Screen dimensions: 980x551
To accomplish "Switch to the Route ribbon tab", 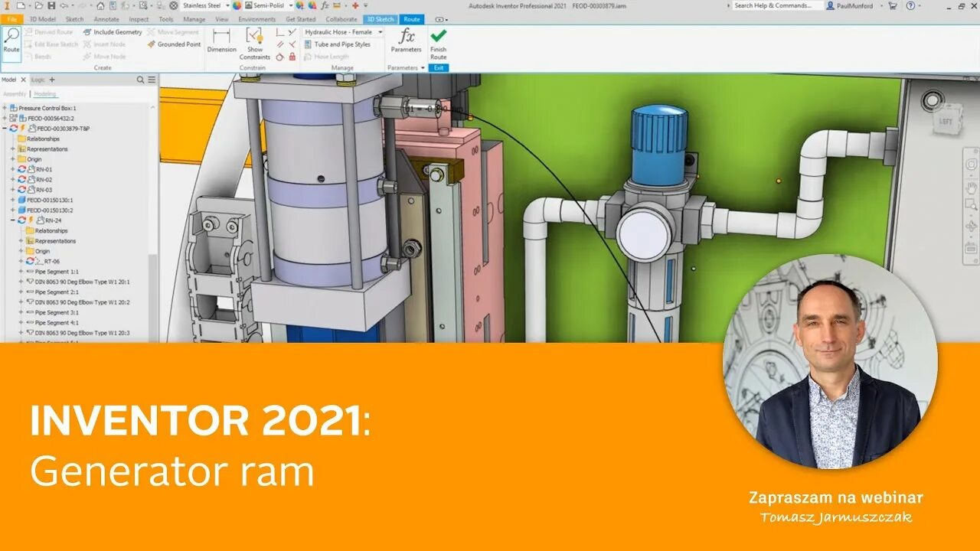I will click(411, 19).
